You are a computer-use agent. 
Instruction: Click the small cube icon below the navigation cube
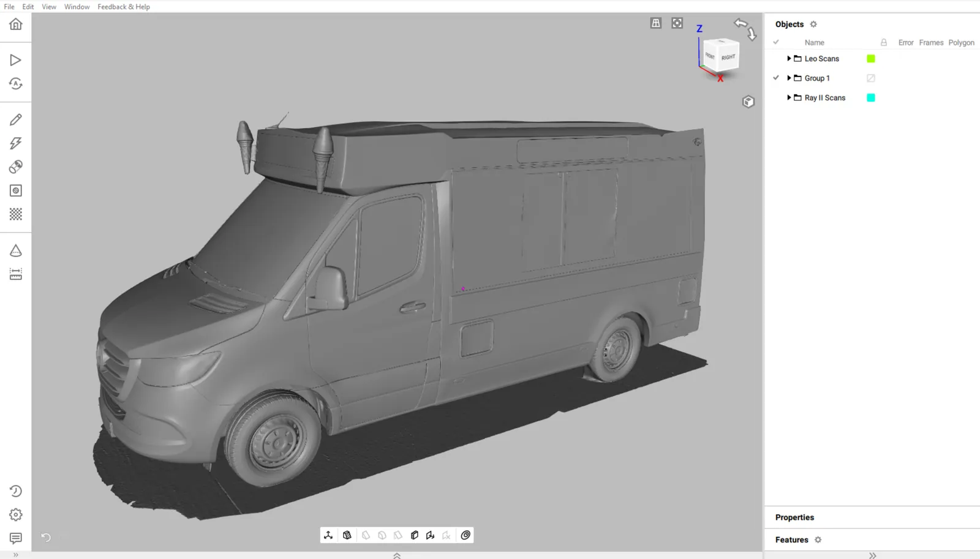748,102
